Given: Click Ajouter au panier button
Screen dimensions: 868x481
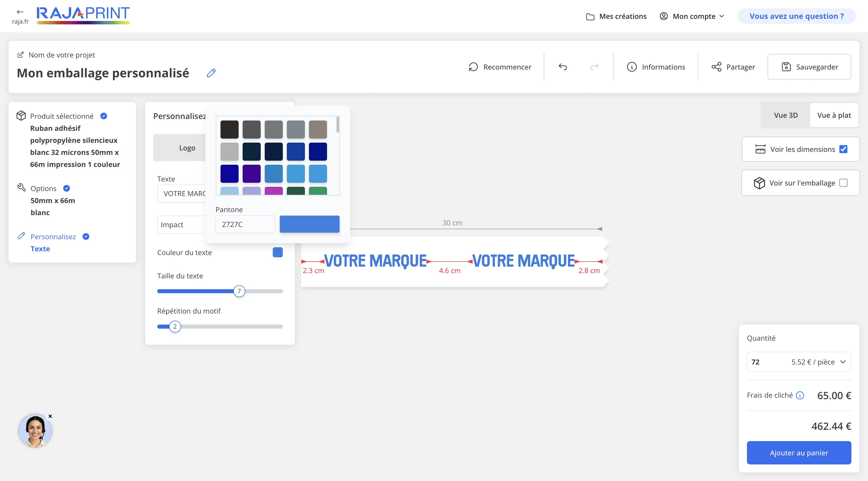Looking at the screenshot, I should click(x=799, y=453).
